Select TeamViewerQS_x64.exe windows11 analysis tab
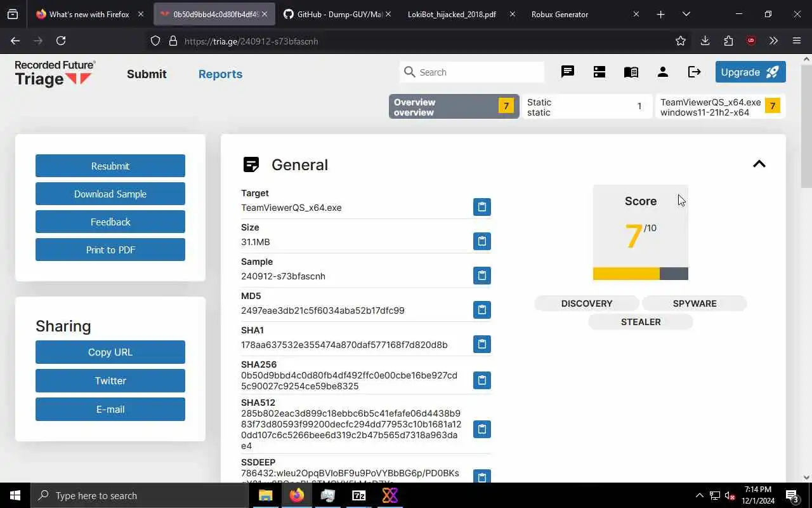This screenshot has width=812, height=508. 720,107
